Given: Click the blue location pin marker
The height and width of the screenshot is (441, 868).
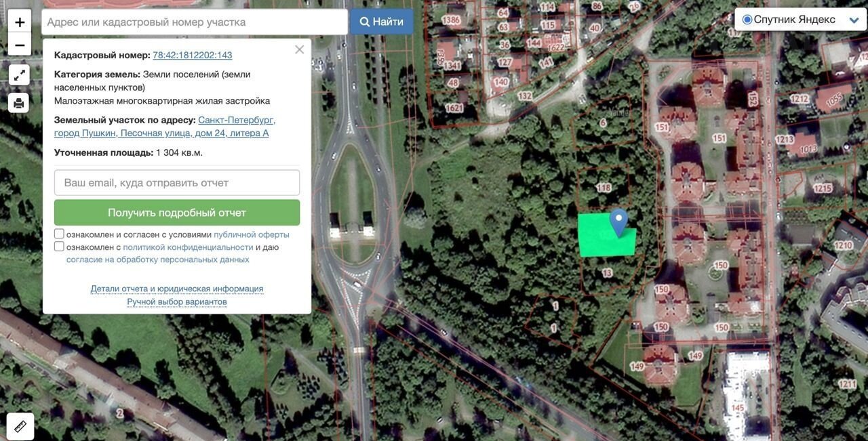Looking at the screenshot, I should point(618,221).
